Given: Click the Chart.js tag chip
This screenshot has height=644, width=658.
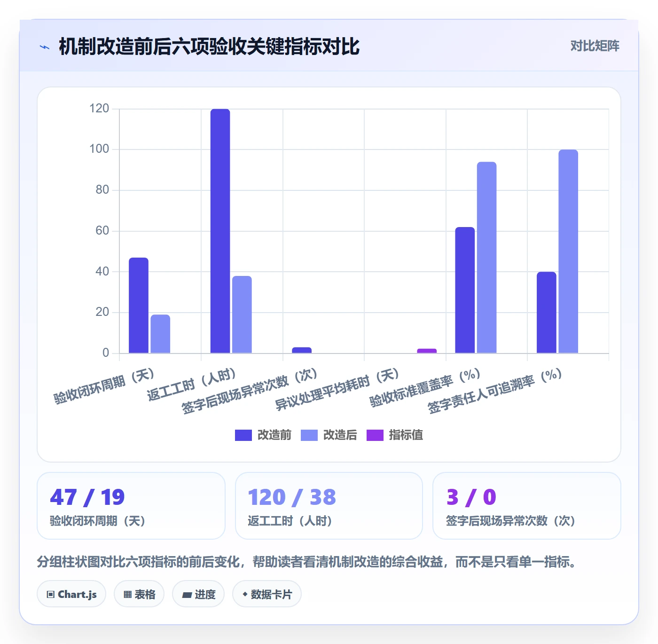Looking at the screenshot, I should click(71, 594).
